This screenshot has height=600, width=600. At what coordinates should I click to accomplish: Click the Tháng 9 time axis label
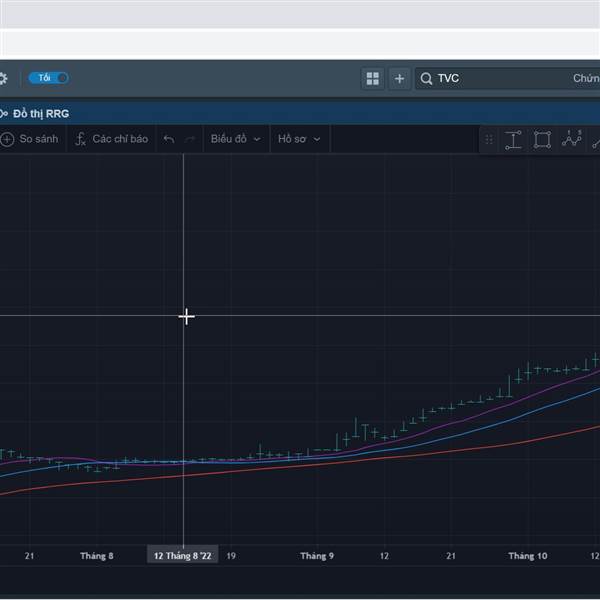317,555
